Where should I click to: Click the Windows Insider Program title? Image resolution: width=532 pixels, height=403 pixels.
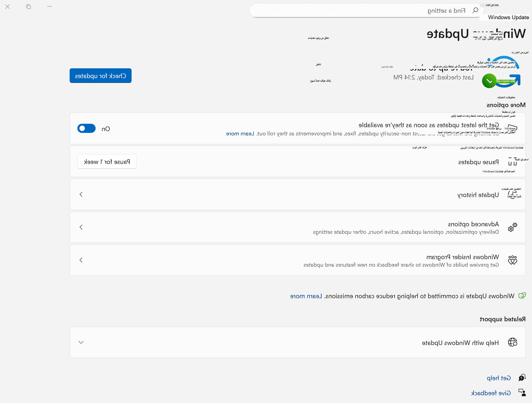click(462, 257)
